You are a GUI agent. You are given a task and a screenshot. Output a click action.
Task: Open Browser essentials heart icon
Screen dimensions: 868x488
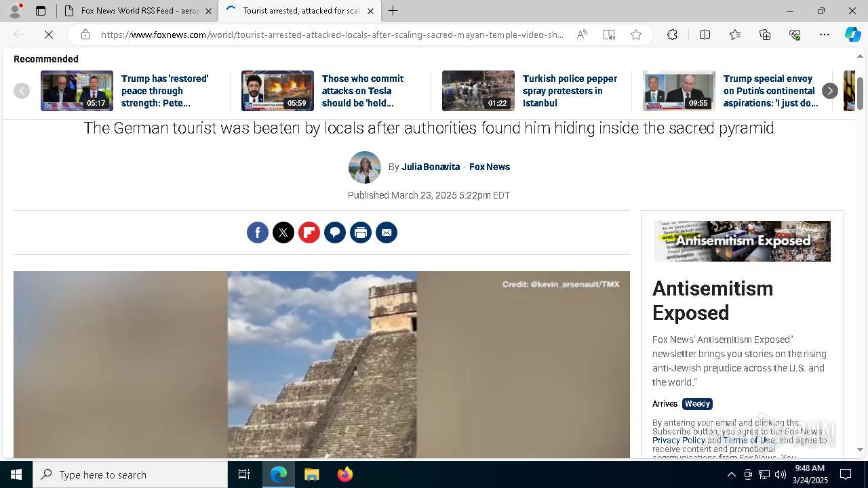(x=795, y=35)
